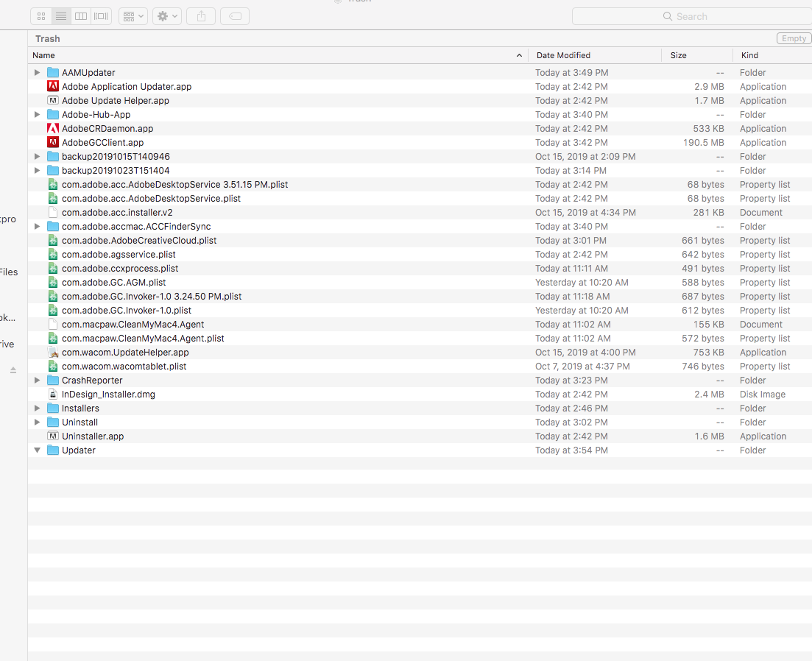Open the gear action menu
The height and width of the screenshot is (661, 812).
[167, 16]
